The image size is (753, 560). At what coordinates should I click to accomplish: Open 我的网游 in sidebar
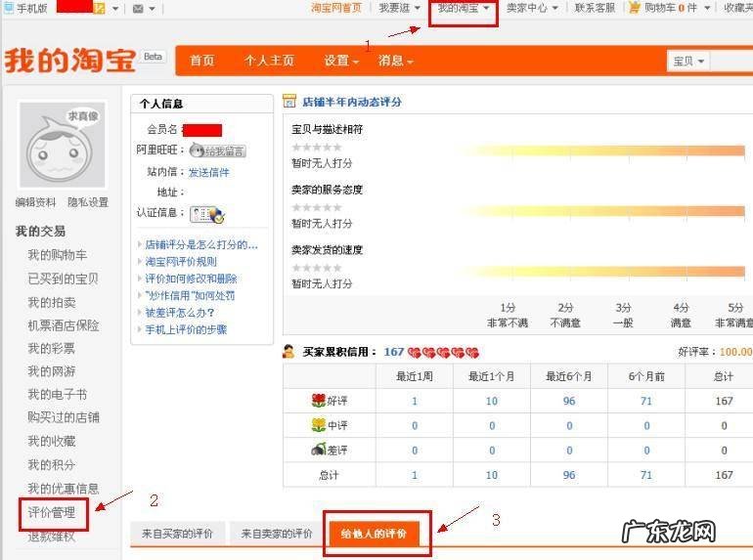52,371
